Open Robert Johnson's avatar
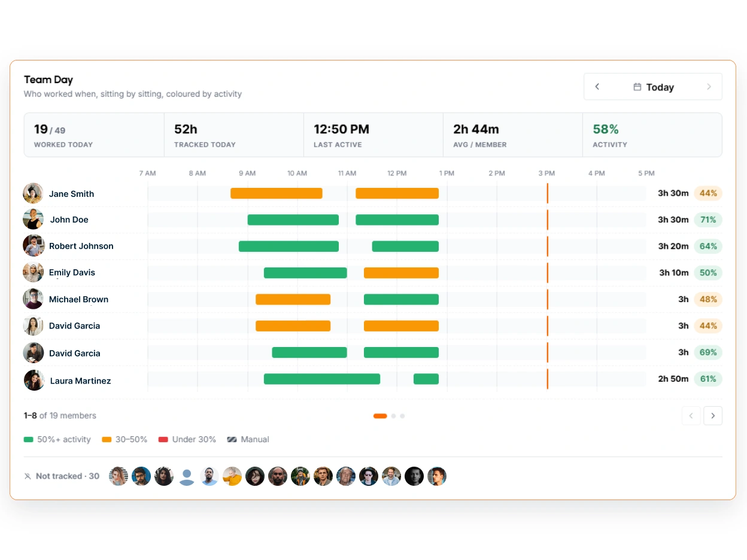The height and width of the screenshot is (560, 747). pos(33,245)
